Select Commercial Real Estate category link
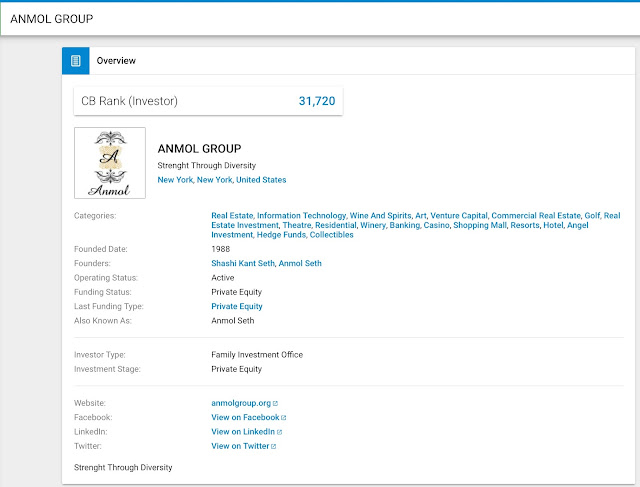 [x=536, y=216]
